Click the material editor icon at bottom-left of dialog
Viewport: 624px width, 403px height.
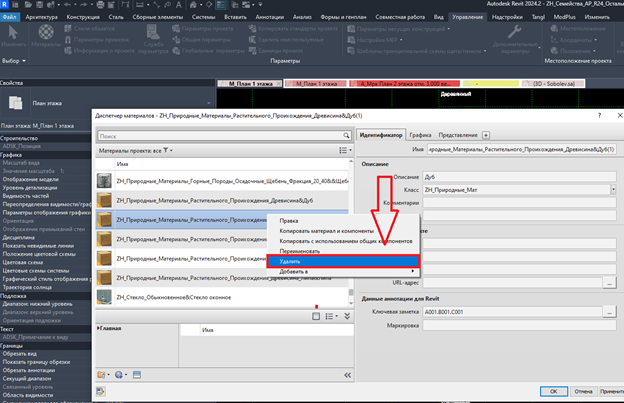pyautogui.click(x=100, y=391)
